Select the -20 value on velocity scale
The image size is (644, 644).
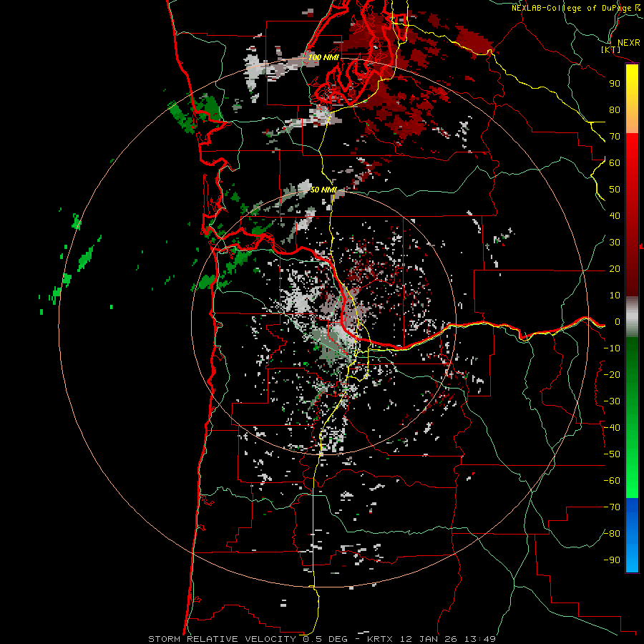(x=612, y=374)
